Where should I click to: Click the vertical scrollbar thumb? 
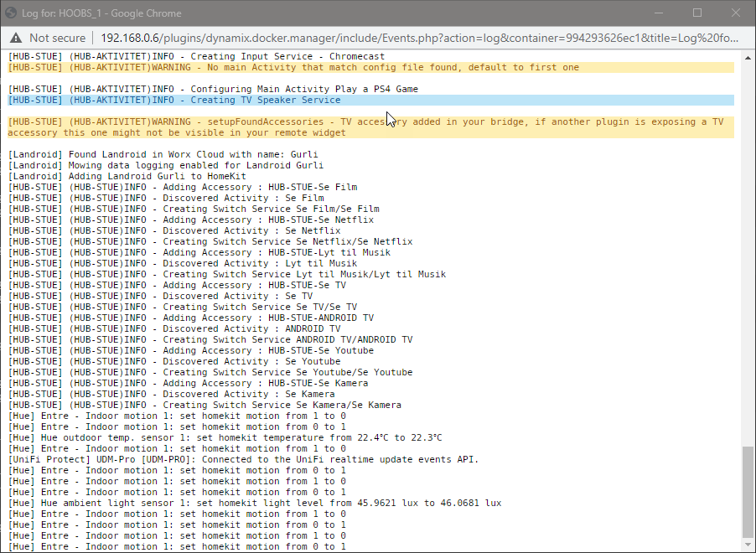[x=748, y=491]
